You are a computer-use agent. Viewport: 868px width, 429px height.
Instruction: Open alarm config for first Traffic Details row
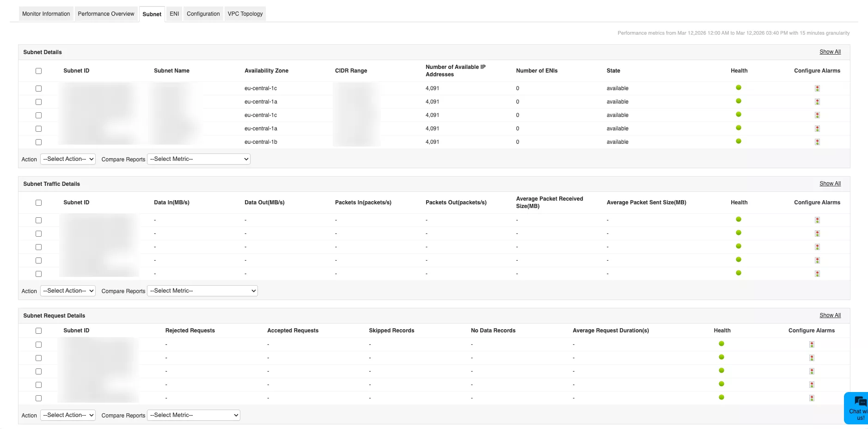click(x=817, y=220)
